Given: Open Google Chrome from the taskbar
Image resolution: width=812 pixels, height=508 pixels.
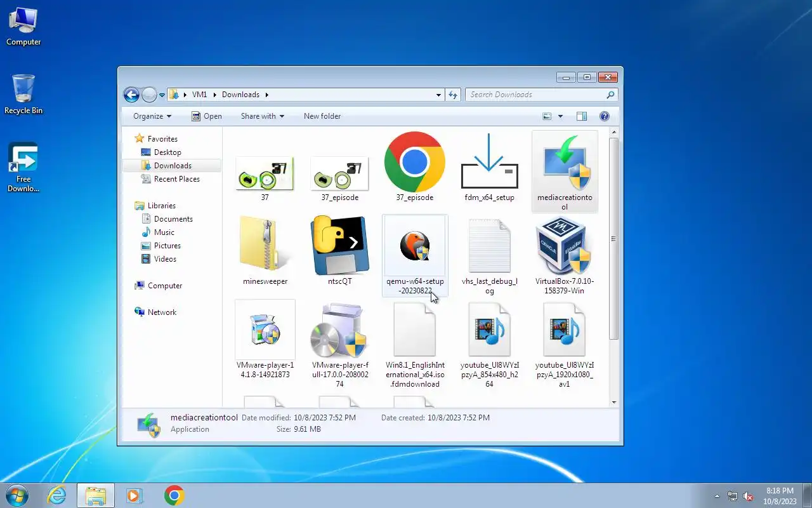Looking at the screenshot, I should pos(174,495).
